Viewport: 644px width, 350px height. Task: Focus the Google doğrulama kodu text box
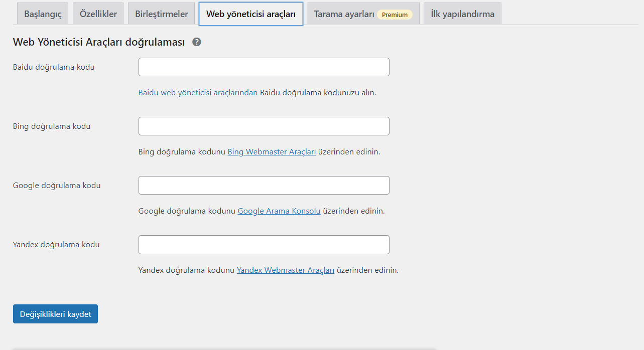[x=264, y=186]
